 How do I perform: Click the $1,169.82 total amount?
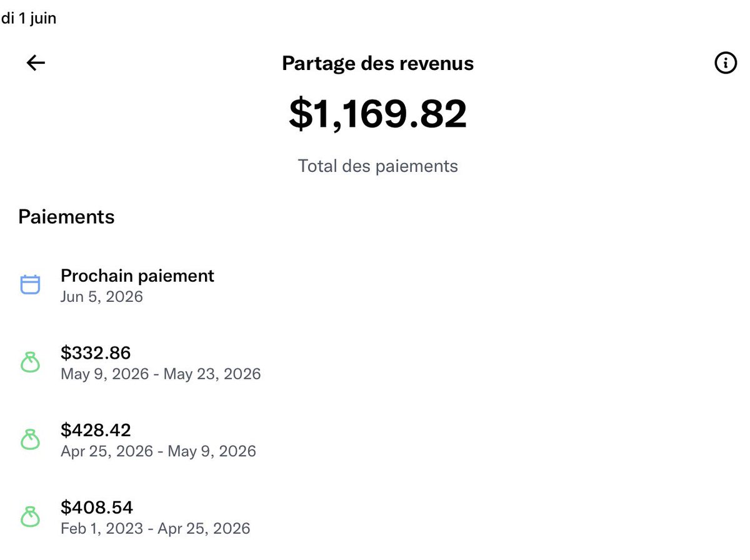(378, 114)
